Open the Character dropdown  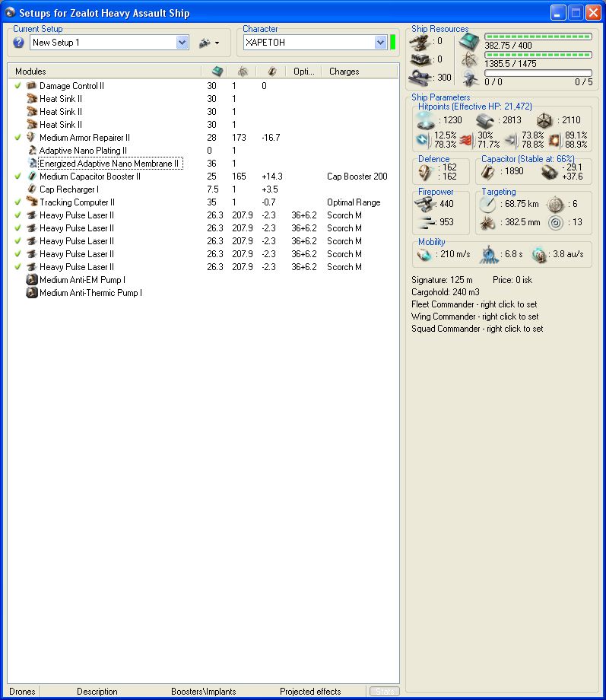coord(380,43)
